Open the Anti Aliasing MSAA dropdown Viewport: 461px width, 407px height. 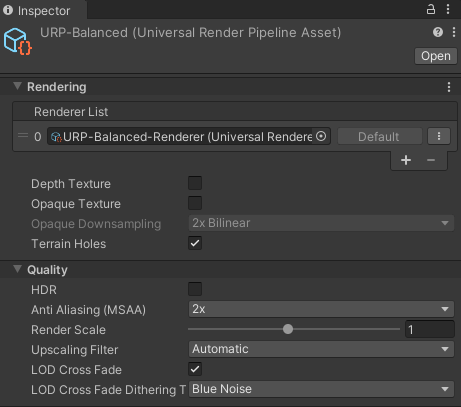[321, 309]
